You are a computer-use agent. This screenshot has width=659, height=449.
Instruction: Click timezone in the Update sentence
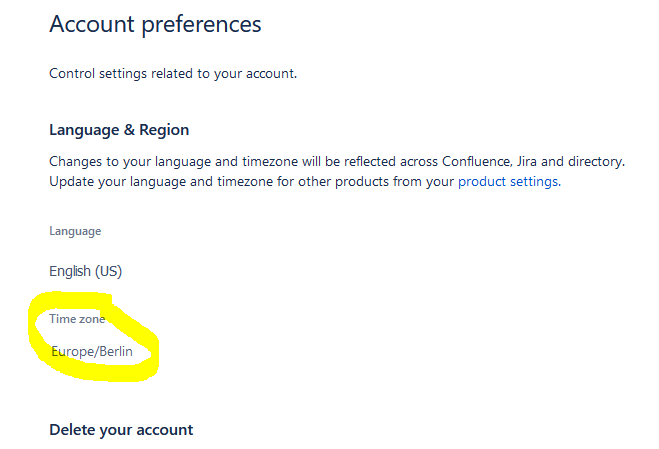245,182
